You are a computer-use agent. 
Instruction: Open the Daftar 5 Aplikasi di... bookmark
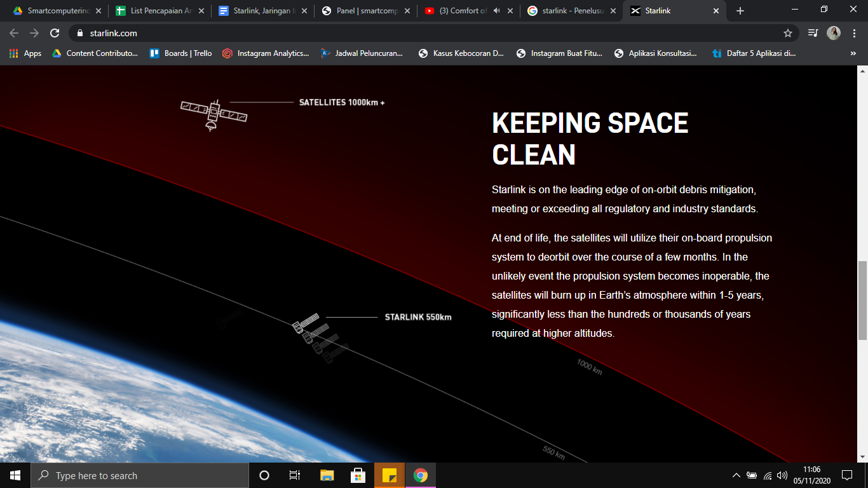click(754, 53)
